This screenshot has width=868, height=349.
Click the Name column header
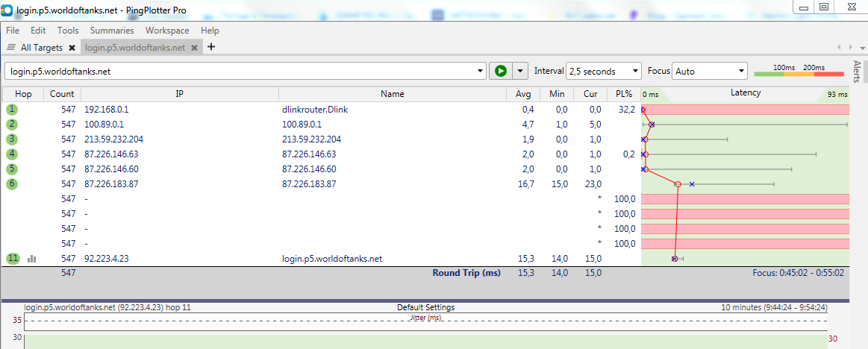pyautogui.click(x=393, y=94)
